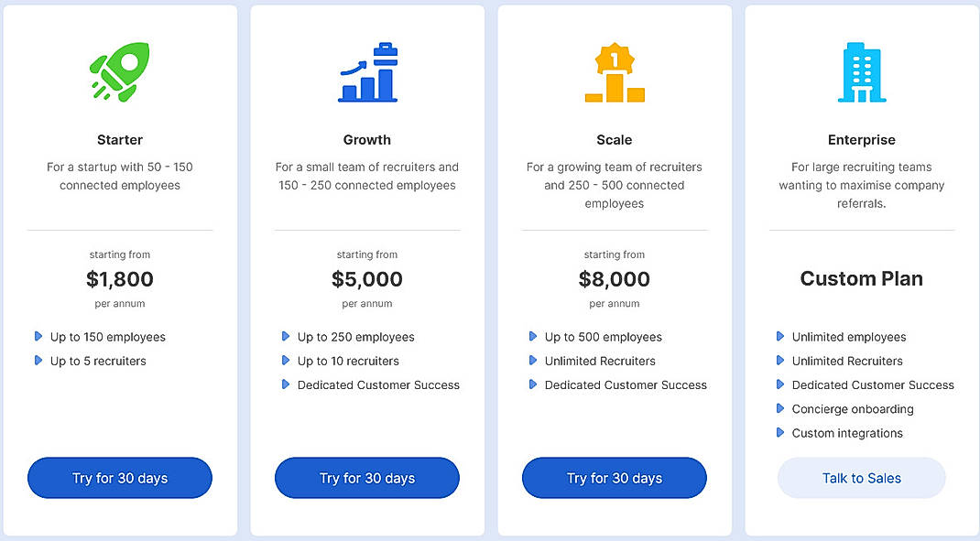This screenshot has height=541, width=980.
Task: Click the Custom Plan heading
Action: [861, 278]
